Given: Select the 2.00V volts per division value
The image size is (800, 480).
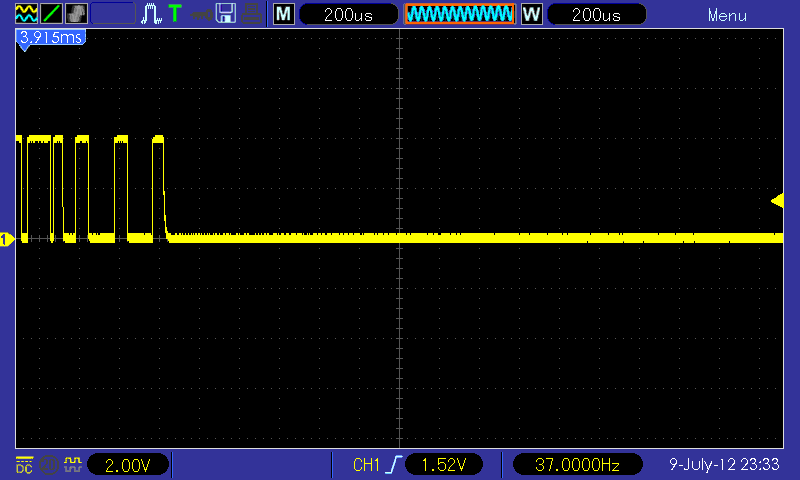Looking at the screenshot, I should click(128, 465).
